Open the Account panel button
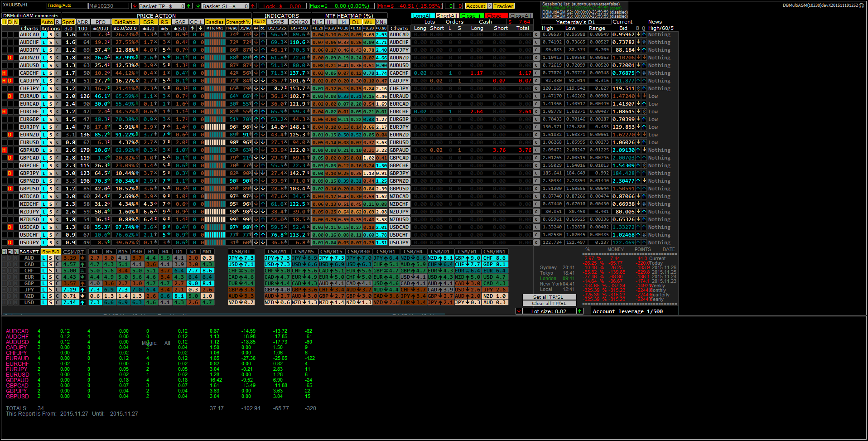This screenshot has width=868, height=441. 476,6
